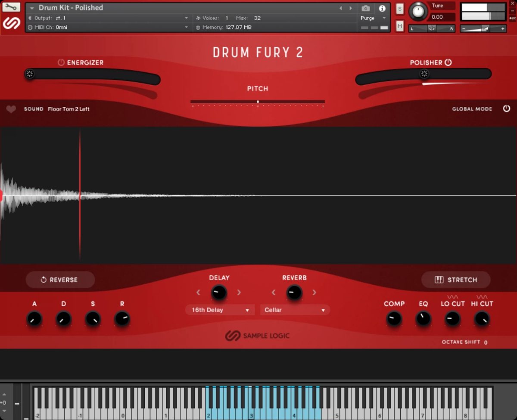Click the sound name Floor Tom 2 Left
The height and width of the screenshot is (420, 517).
[69, 109]
